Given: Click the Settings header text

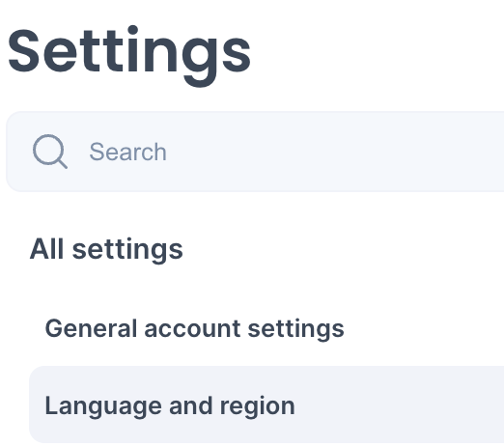Looking at the screenshot, I should (129, 55).
